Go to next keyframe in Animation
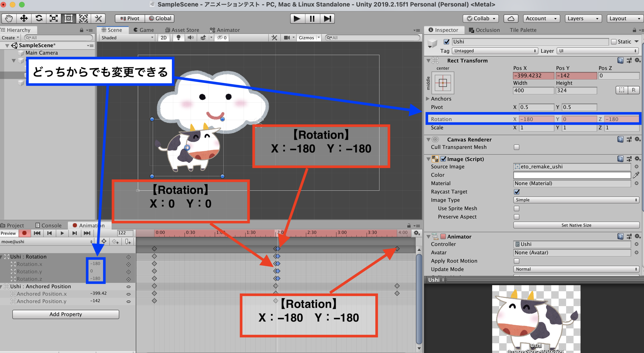The image size is (644, 353). (x=74, y=233)
